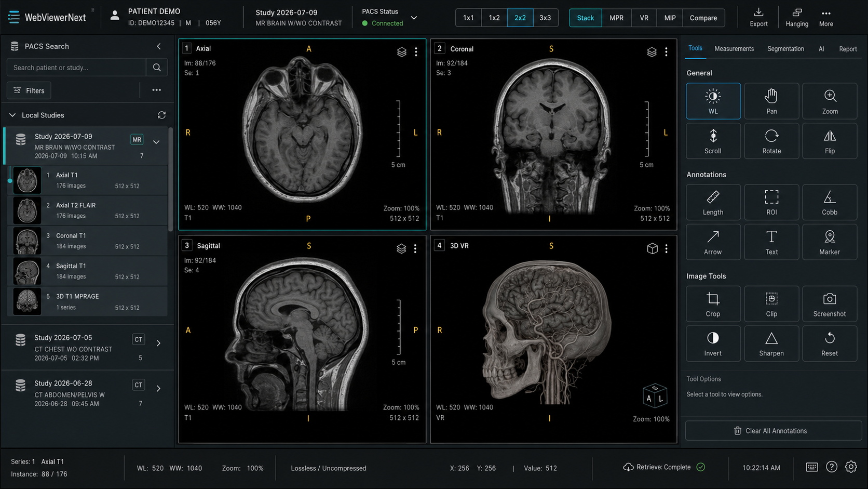Click the 3D orientation cube in VR viewport
The height and width of the screenshot is (489, 868).
(655, 397)
